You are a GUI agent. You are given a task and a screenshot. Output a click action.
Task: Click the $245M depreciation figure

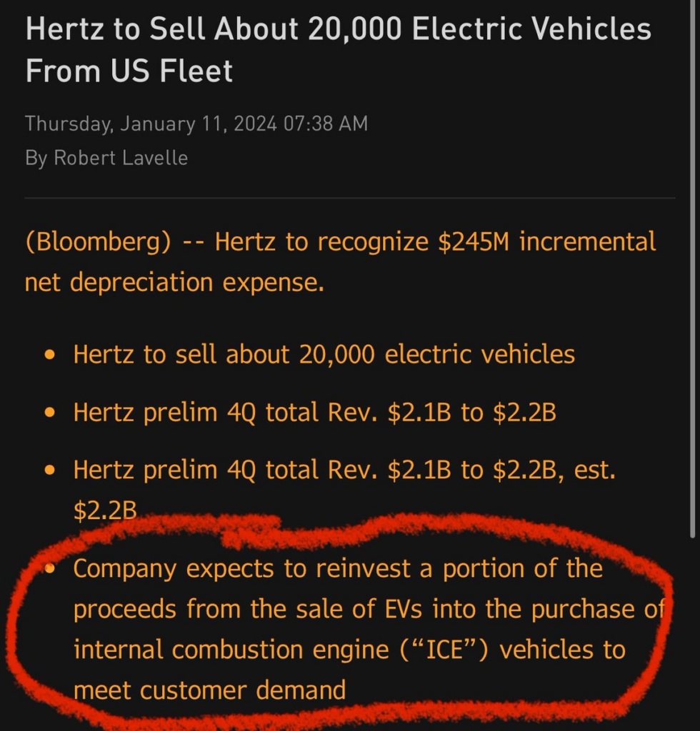474,243
